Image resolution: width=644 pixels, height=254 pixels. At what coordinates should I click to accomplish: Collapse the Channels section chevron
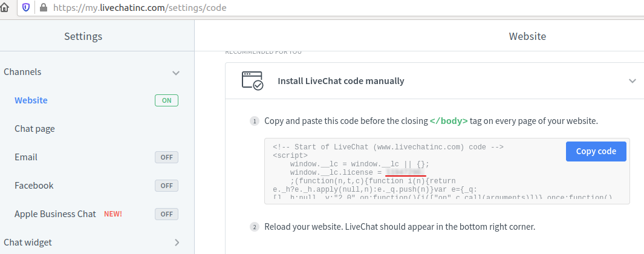[176, 73]
